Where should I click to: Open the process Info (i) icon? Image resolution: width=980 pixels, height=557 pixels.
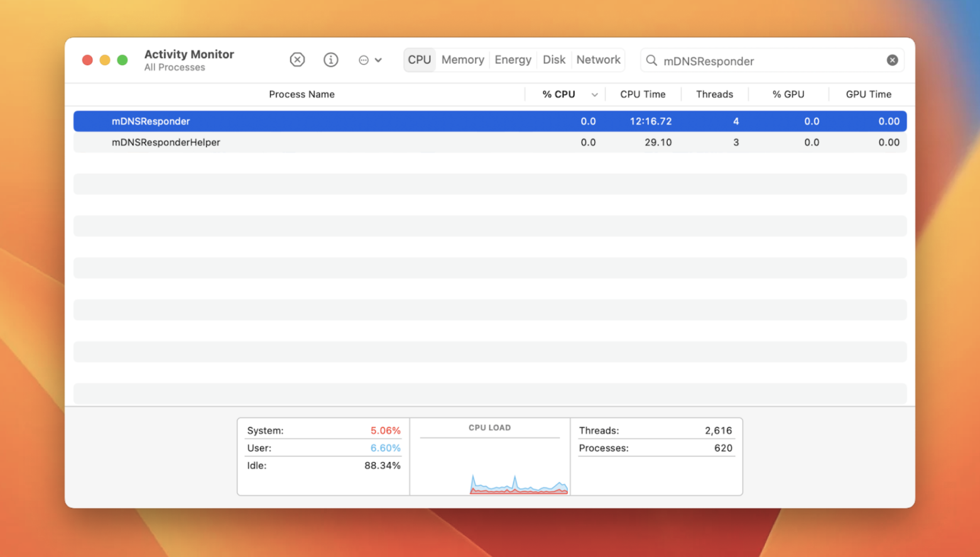(x=330, y=60)
